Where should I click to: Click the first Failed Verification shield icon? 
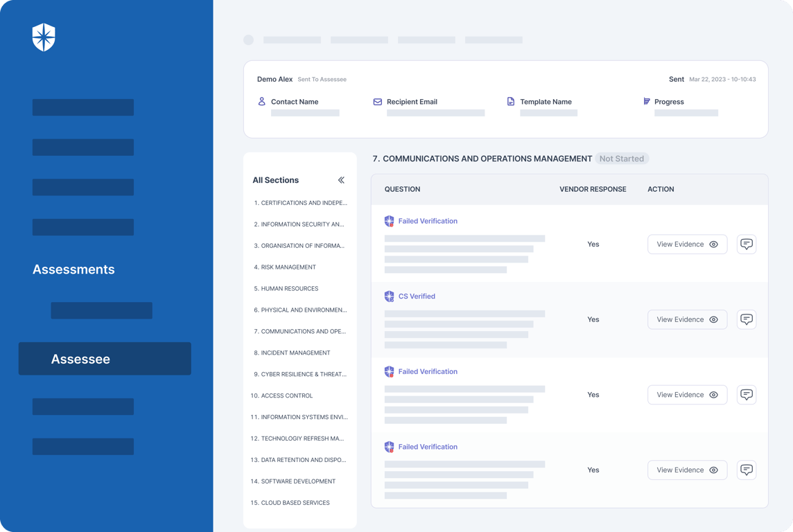click(389, 221)
